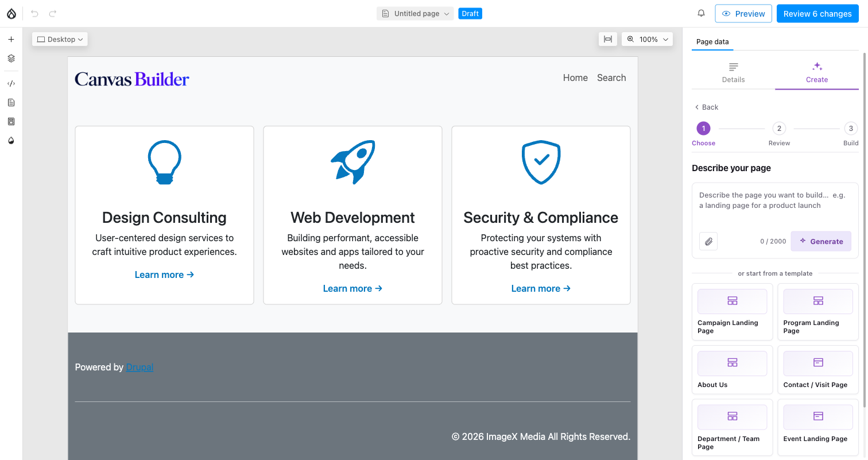
Task: Switch to the Create tab
Action: coord(817,73)
